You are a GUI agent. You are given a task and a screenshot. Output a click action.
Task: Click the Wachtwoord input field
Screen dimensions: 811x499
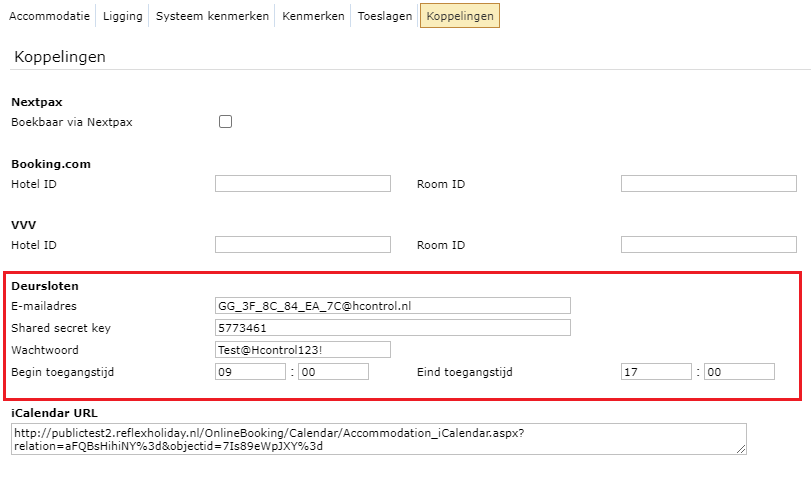[x=302, y=350]
